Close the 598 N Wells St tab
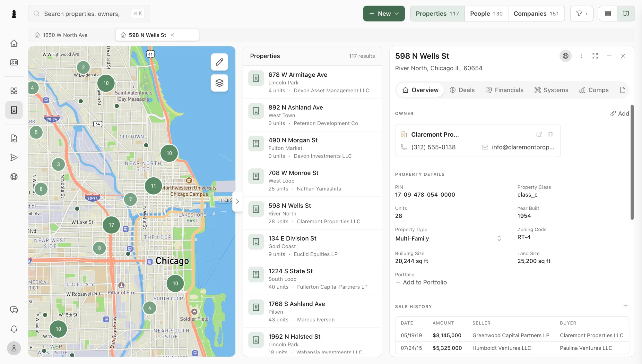642x364 pixels. 172,35
